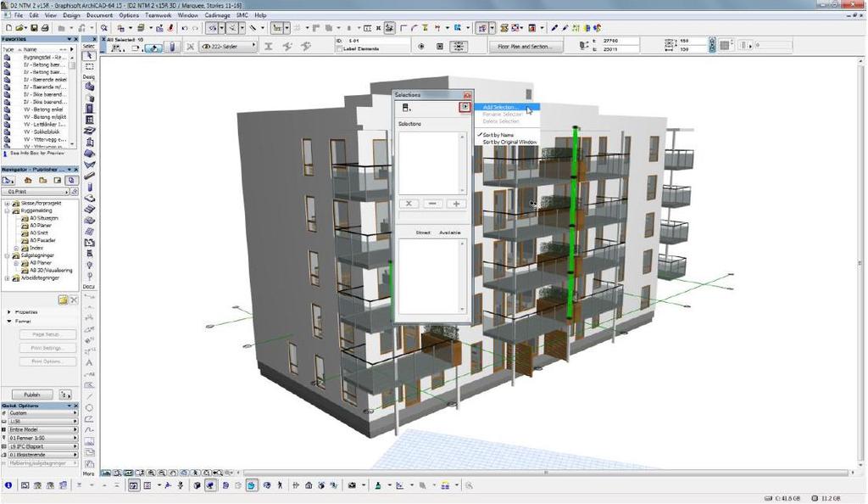Screen dimensions: 868x504
Task: Select the Window tool in toolbox
Action: [x=90, y=120]
